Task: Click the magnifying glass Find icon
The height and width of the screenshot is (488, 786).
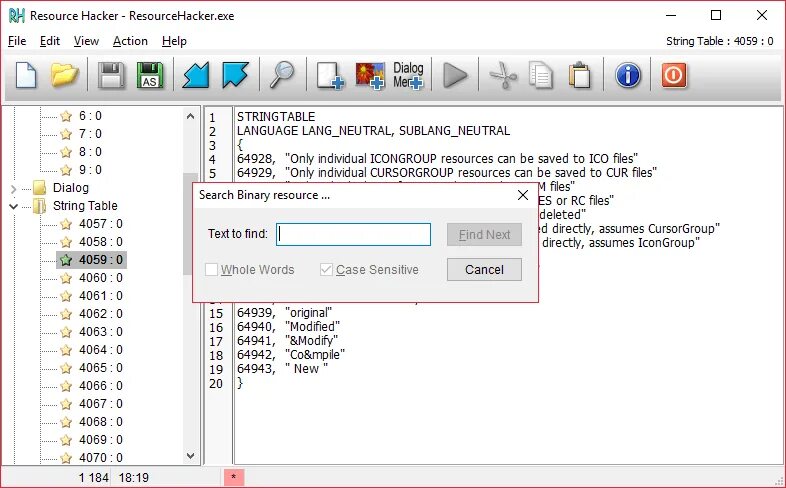Action: tap(282, 75)
